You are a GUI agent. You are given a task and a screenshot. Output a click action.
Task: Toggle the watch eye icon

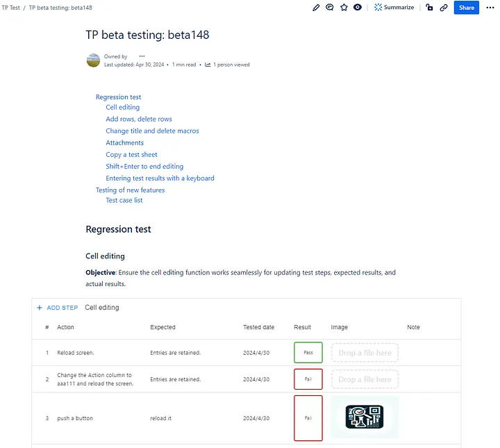(x=358, y=8)
